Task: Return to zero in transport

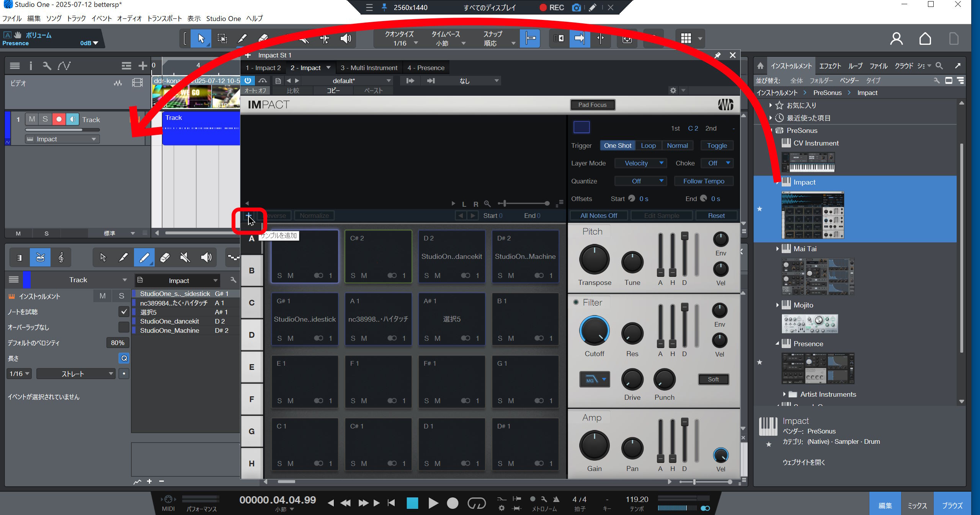Action: pos(391,503)
